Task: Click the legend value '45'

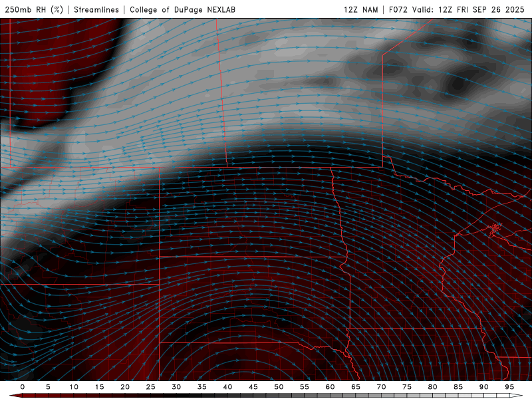Action: [253, 387]
